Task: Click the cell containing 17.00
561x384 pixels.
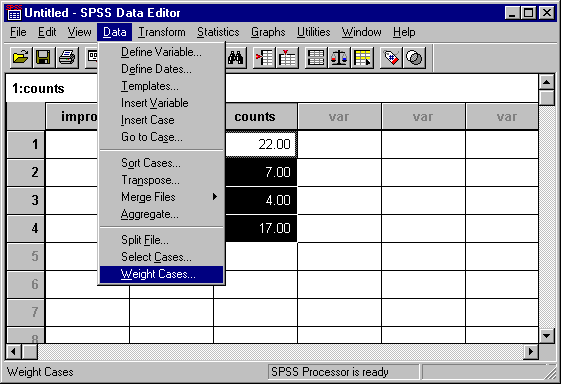Action: pos(261,228)
